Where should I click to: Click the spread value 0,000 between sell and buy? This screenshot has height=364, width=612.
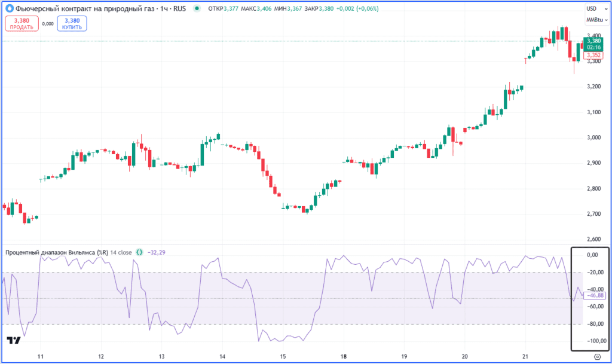48,24
